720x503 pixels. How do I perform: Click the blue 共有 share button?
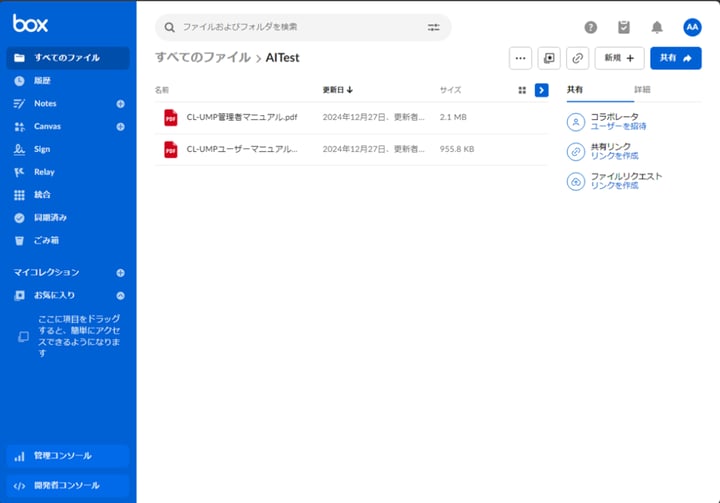[675, 58]
